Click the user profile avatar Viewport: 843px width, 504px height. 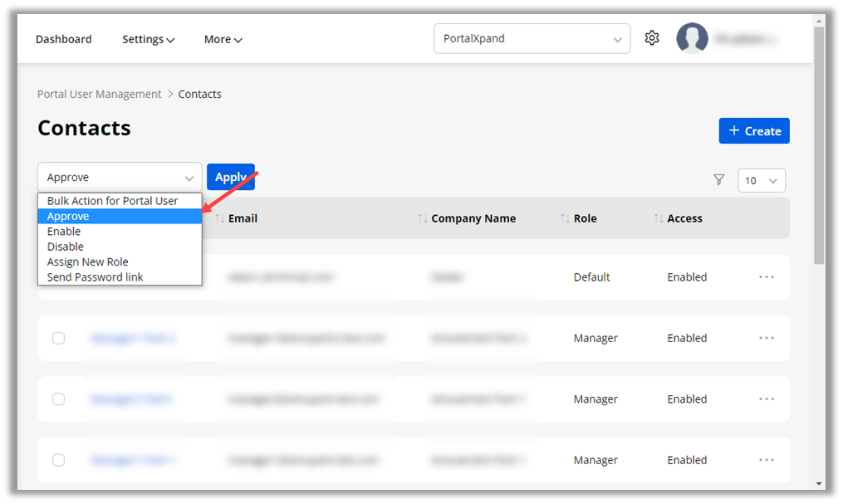pos(692,38)
